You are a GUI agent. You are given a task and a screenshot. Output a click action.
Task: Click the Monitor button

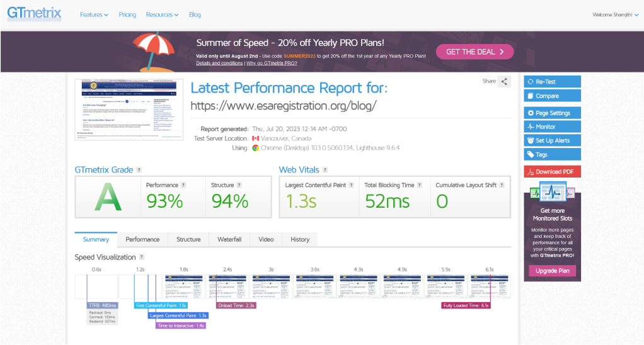point(552,127)
